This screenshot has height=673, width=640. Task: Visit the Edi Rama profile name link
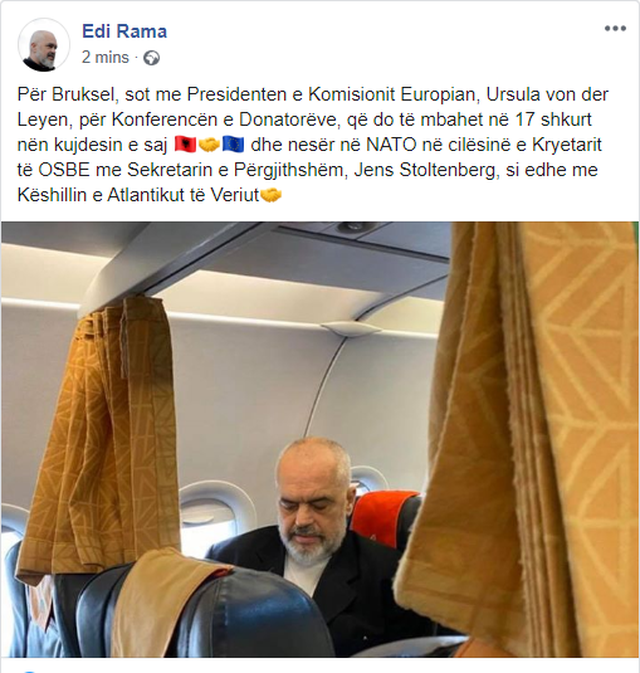pos(124,31)
